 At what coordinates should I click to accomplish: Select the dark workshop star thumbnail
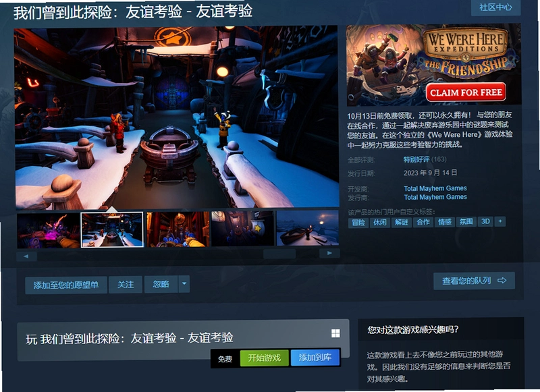(x=242, y=229)
